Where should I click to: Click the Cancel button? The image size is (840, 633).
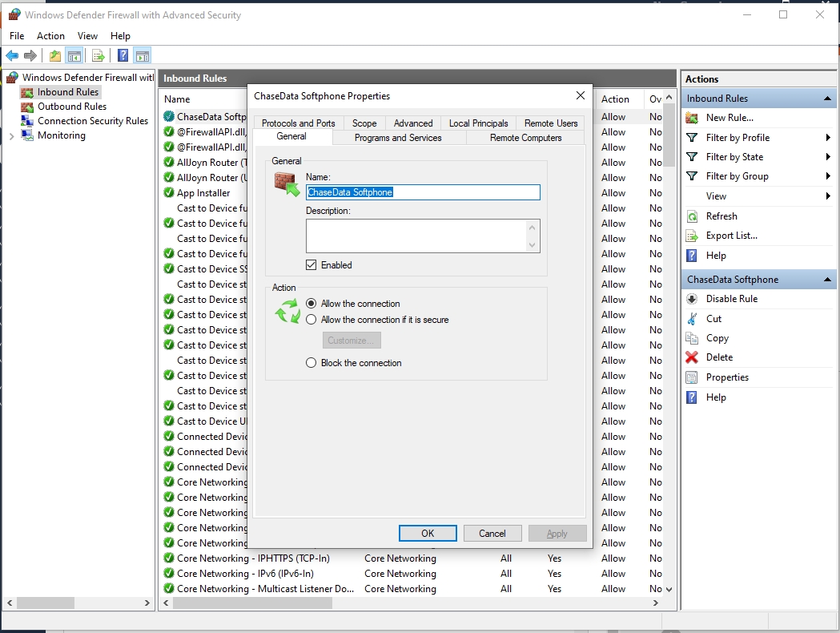pyautogui.click(x=492, y=534)
